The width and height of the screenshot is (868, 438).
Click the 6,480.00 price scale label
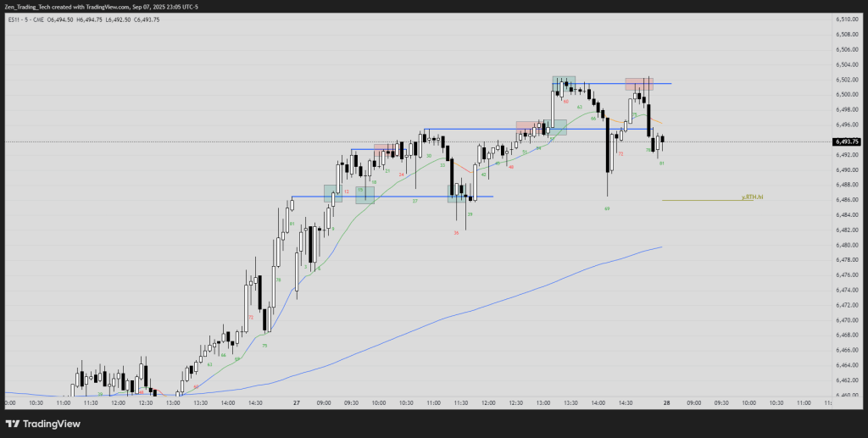click(846, 245)
